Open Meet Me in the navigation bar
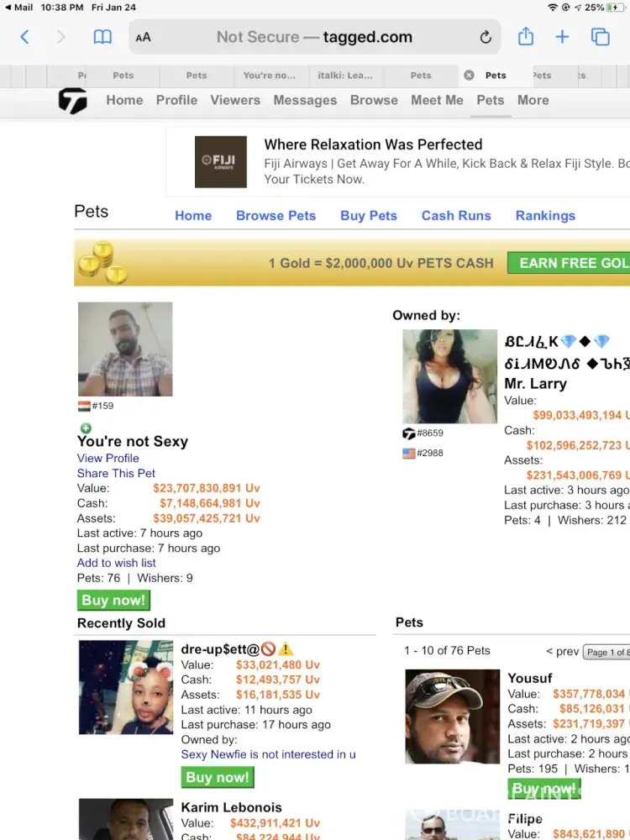This screenshot has width=630, height=840. 437,100
